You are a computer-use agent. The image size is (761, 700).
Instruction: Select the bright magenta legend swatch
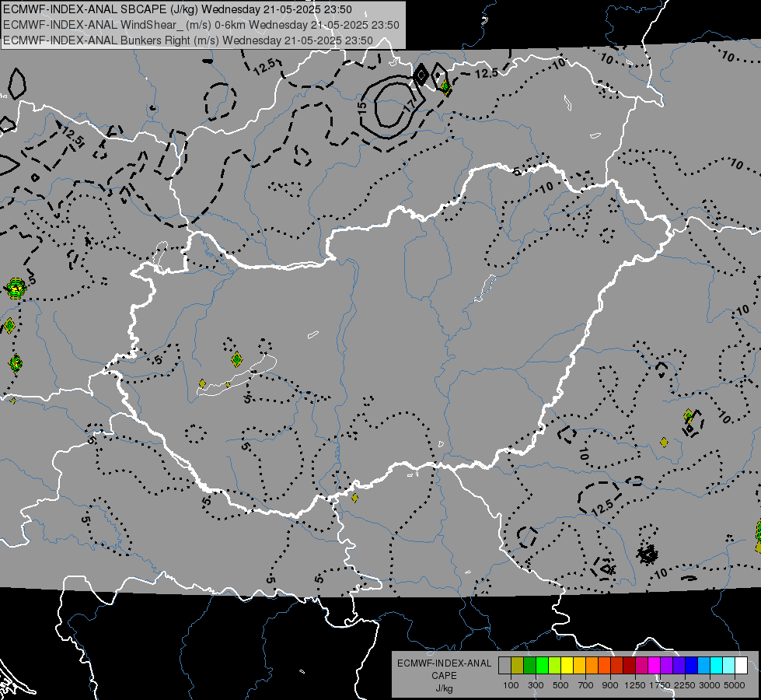tap(655, 666)
